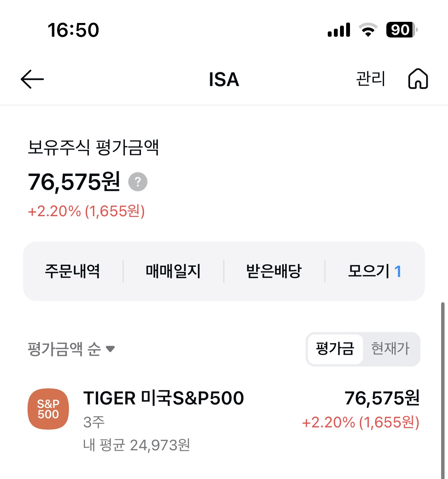Tap the back arrow icon
448x479 pixels.
coord(32,79)
